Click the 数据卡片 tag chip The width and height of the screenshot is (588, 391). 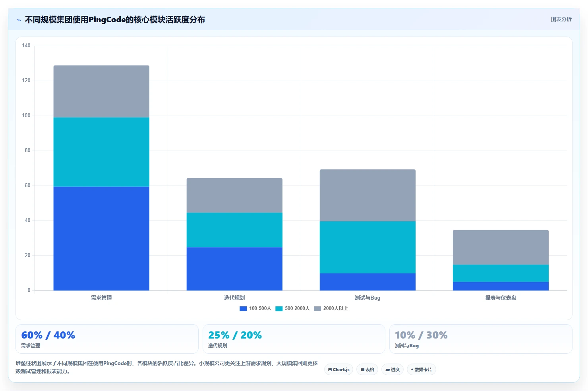tap(422, 370)
